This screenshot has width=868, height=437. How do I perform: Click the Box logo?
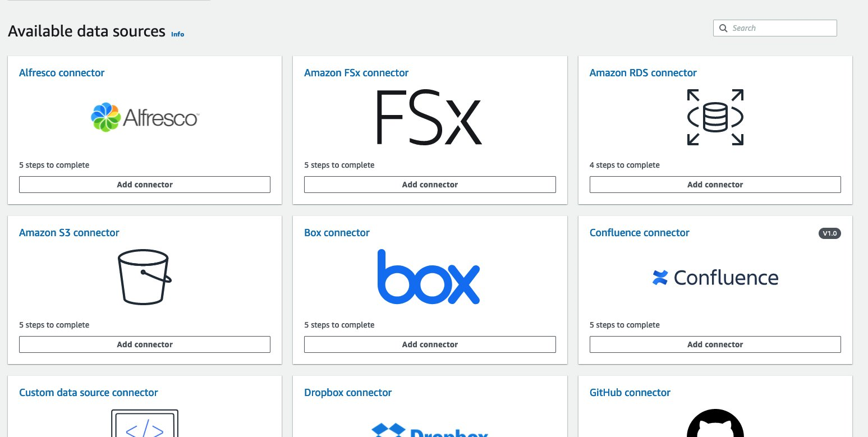pyautogui.click(x=429, y=277)
